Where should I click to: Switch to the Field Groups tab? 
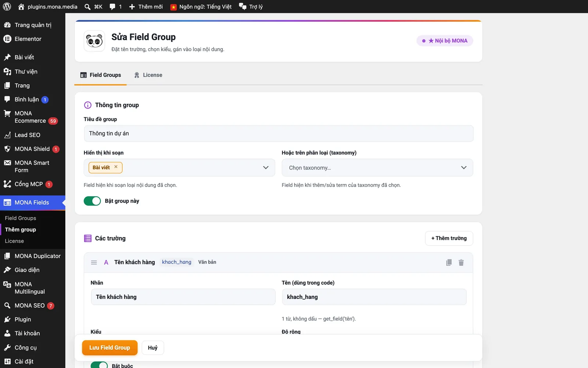pyautogui.click(x=100, y=75)
